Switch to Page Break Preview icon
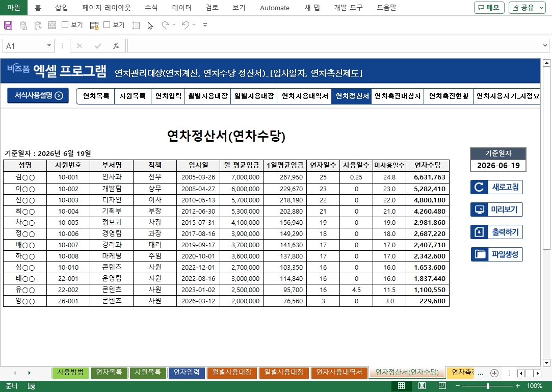The image size is (552, 392). (x=442, y=386)
